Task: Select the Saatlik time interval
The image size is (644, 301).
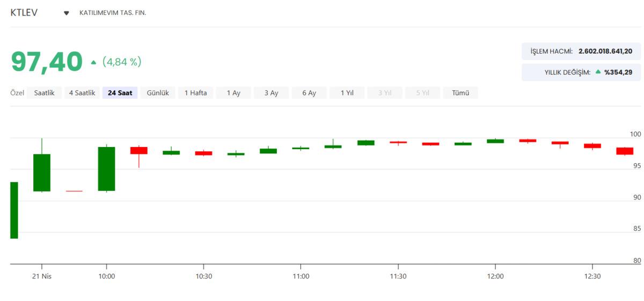Action: [44, 93]
